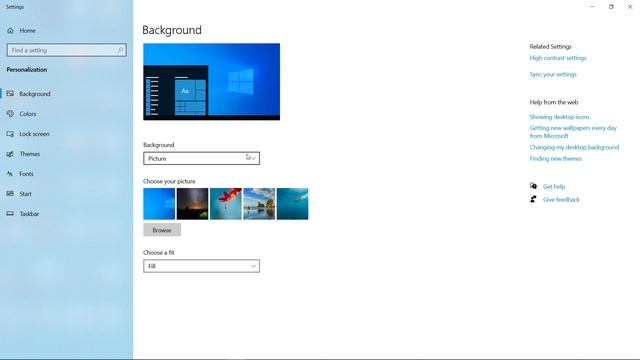Open Changing my desktop background link

(x=574, y=147)
